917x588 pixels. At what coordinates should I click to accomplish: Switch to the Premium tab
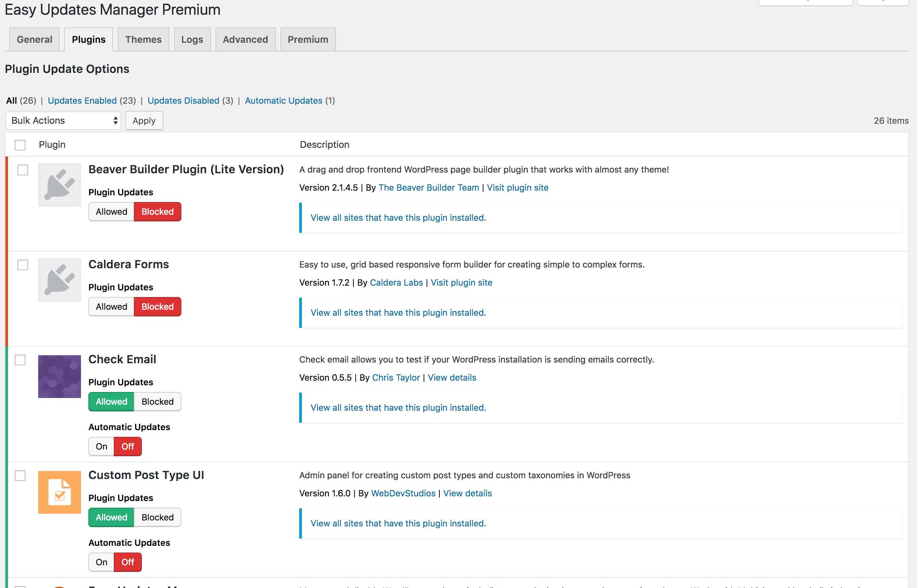308,39
